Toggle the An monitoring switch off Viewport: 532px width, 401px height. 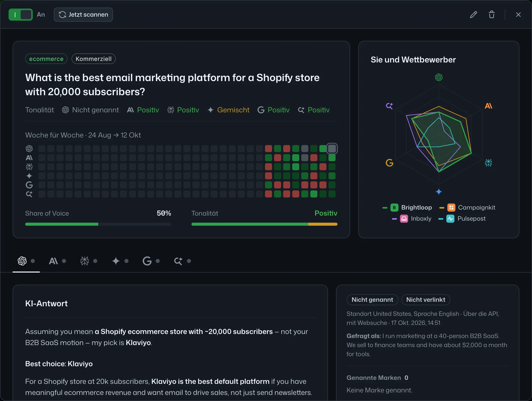[20, 15]
